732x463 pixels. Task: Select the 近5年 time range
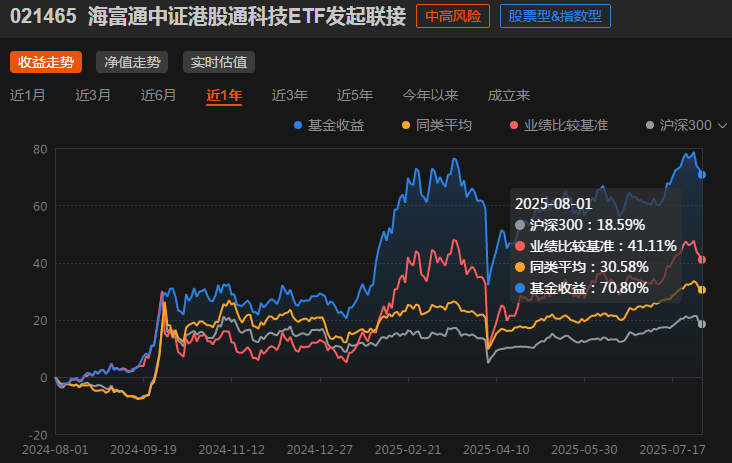355,95
